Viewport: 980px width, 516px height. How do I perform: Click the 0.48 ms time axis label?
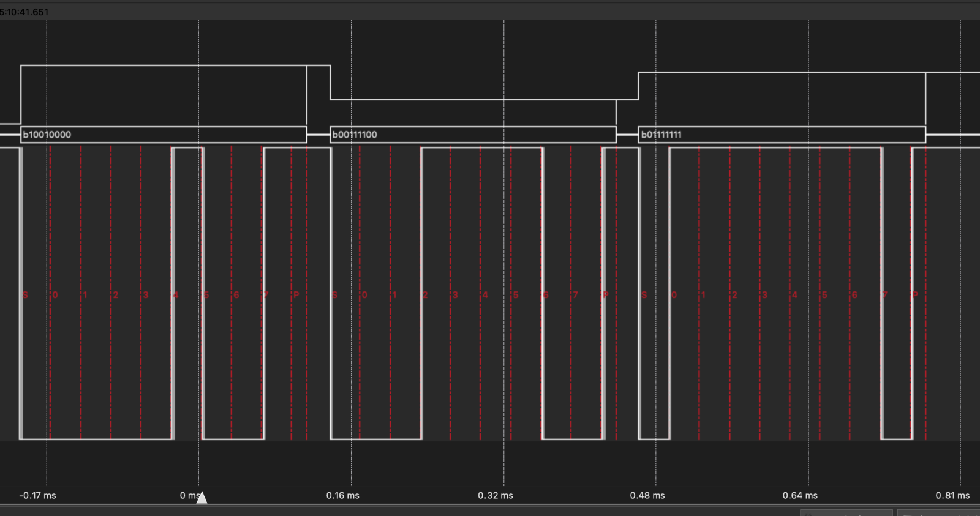647,495
